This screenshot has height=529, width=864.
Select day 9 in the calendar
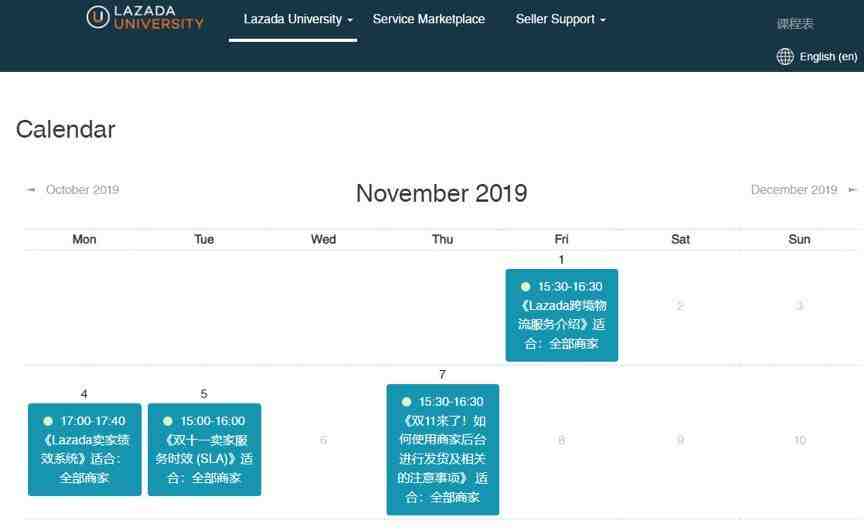tap(681, 440)
